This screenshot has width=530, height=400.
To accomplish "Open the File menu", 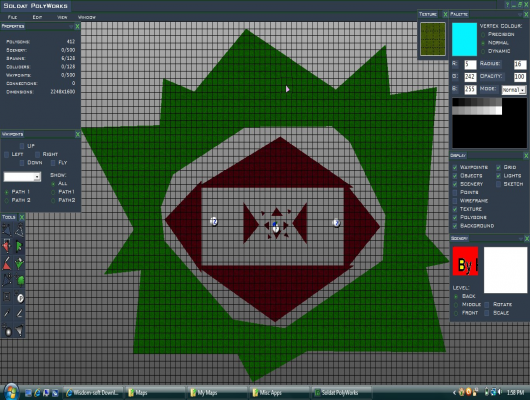I will (x=13, y=17).
